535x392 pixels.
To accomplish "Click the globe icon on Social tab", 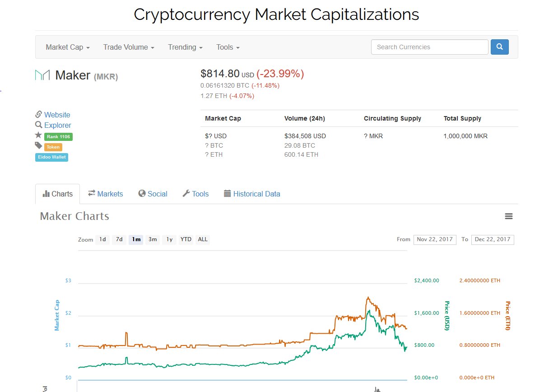I will pos(142,193).
